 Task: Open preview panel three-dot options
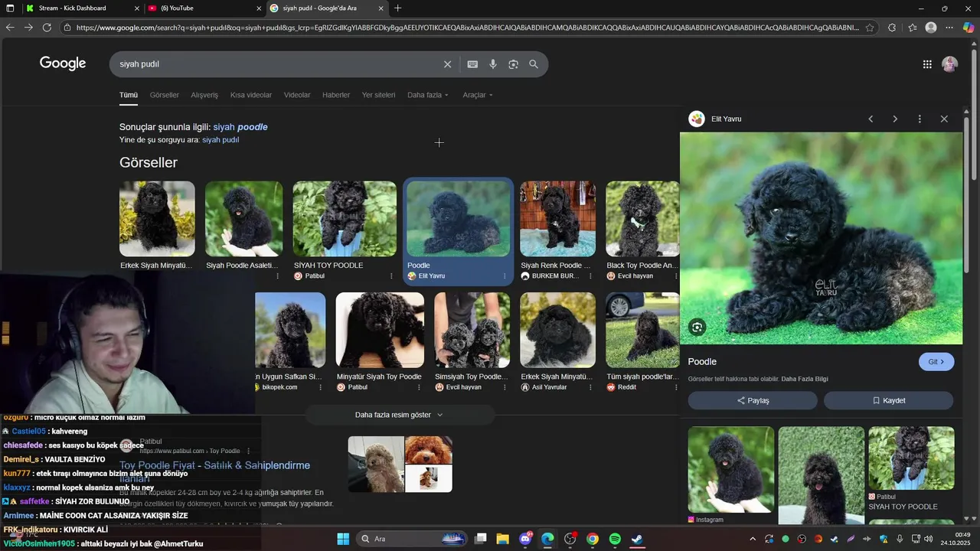tap(920, 119)
